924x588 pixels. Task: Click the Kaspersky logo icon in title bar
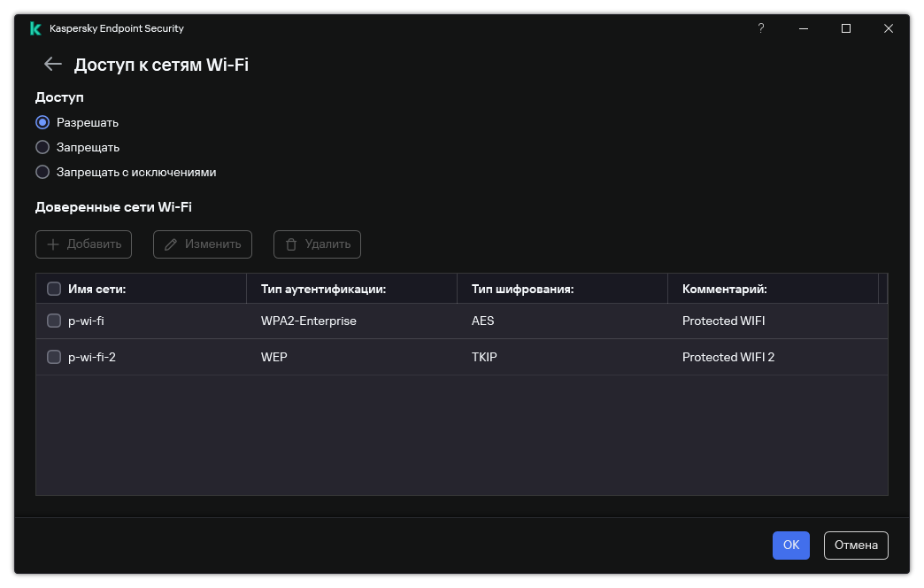point(35,28)
